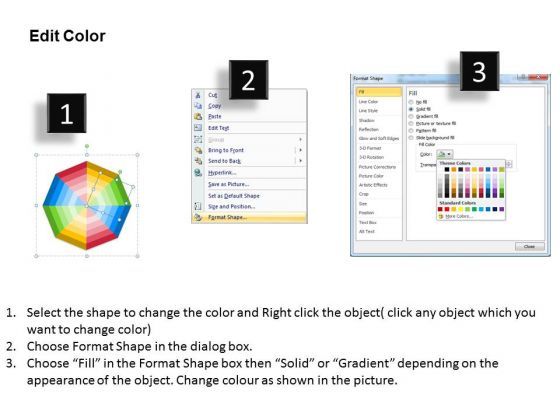Select the Pattern fill radio button
Screen dimensions: 560x420
(411, 131)
